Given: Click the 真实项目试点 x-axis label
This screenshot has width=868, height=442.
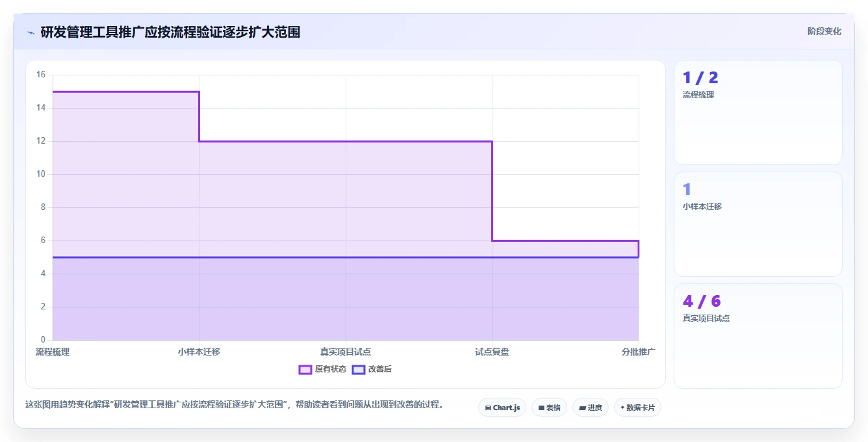Looking at the screenshot, I should 346,352.
